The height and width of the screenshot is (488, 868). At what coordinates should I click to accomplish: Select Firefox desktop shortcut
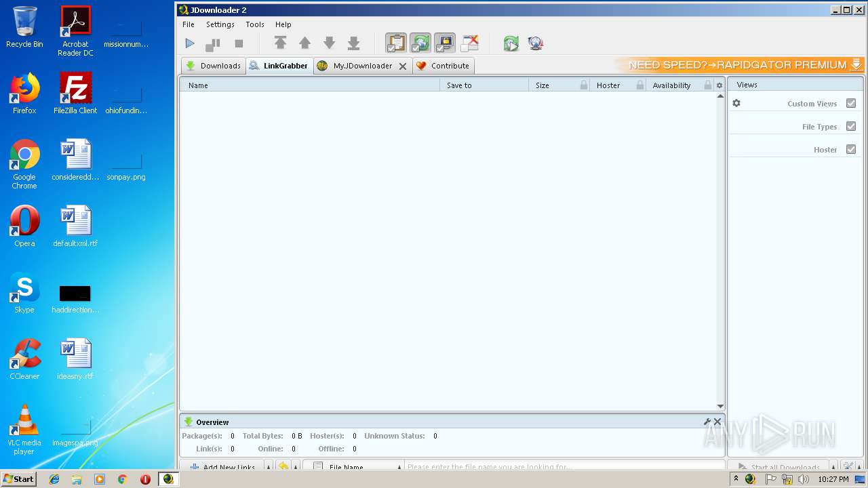(x=24, y=94)
